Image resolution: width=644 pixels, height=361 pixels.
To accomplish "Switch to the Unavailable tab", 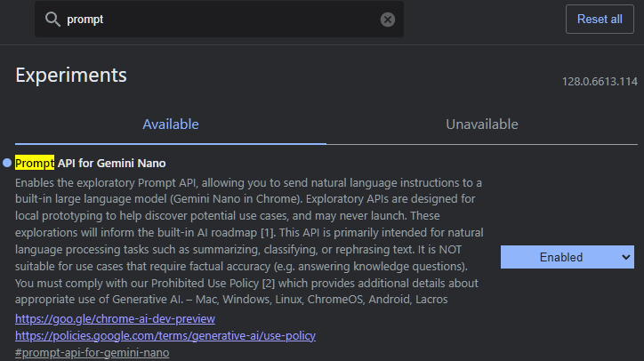I will pyautogui.click(x=482, y=124).
